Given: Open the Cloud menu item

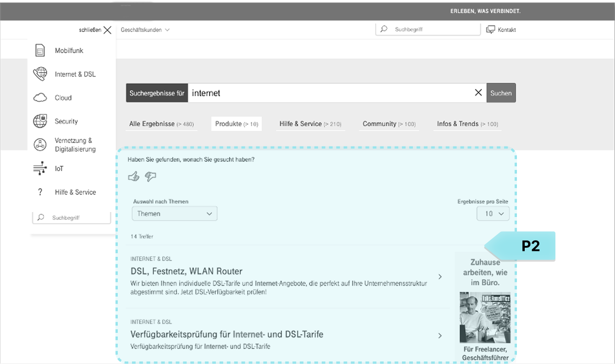Looking at the screenshot, I should click(x=63, y=98).
